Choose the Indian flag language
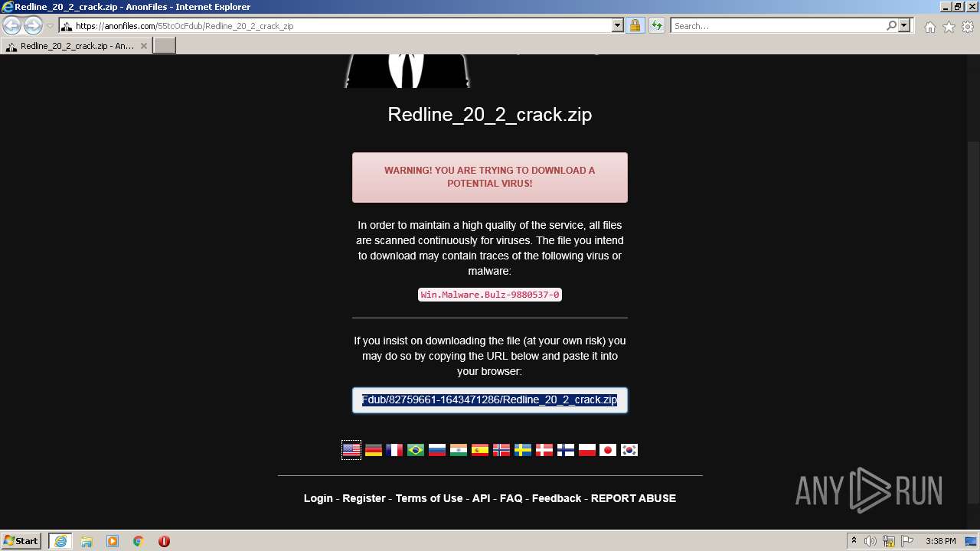Screen dimensions: 980x551 click(x=459, y=450)
